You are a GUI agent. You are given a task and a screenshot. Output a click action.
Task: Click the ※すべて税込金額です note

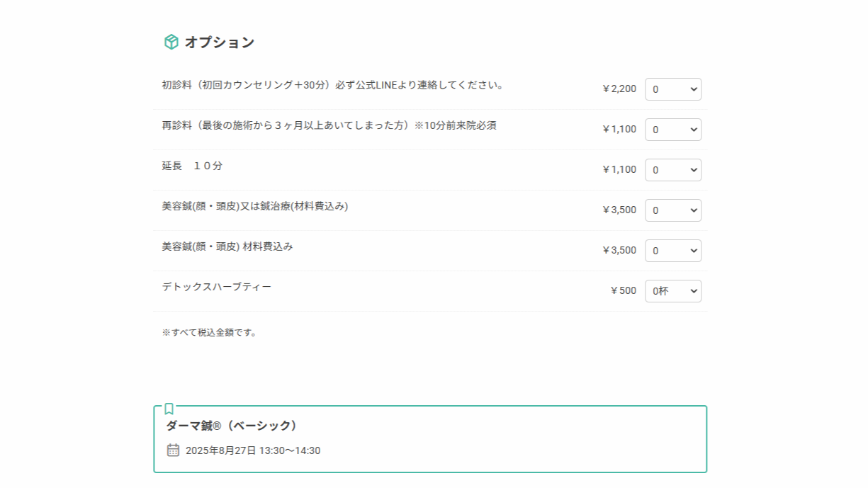click(210, 332)
